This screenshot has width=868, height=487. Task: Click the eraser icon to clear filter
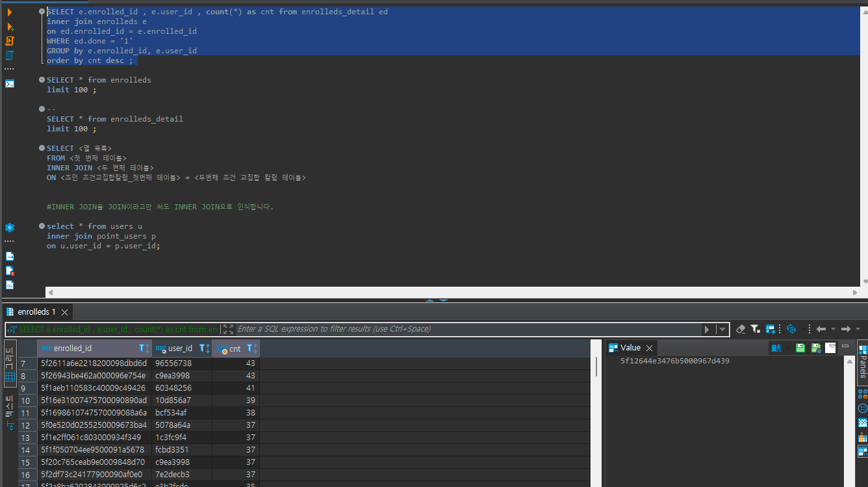741,329
